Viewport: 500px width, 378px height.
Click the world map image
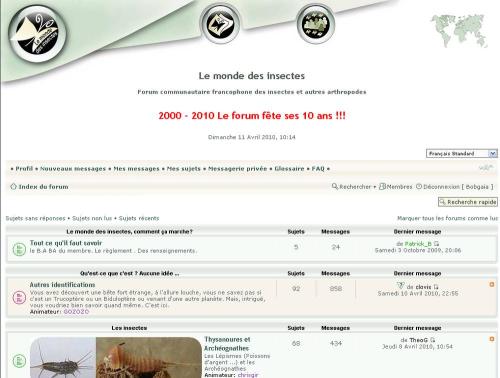click(x=459, y=31)
